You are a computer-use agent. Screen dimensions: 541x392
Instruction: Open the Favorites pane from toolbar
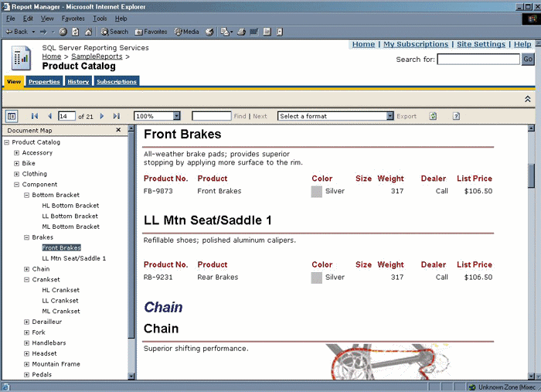click(151, 32)
